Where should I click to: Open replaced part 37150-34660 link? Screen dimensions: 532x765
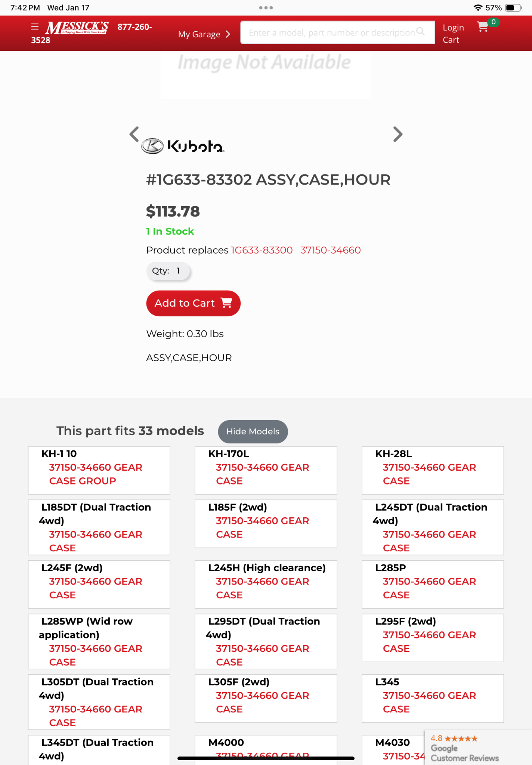point(330,250)
